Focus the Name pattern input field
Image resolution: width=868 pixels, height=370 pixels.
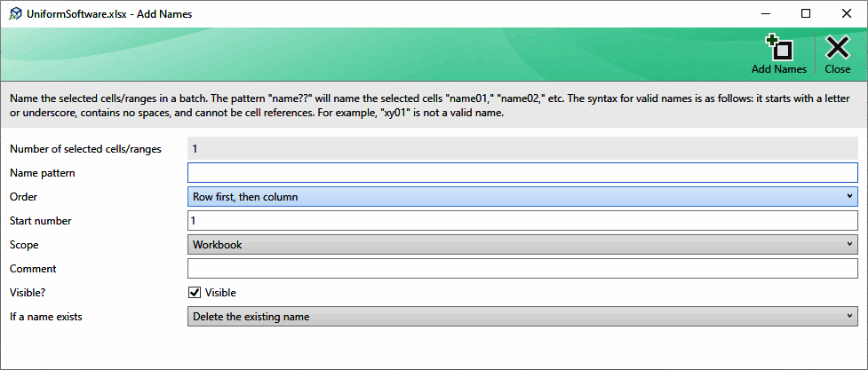click(522, 172)
